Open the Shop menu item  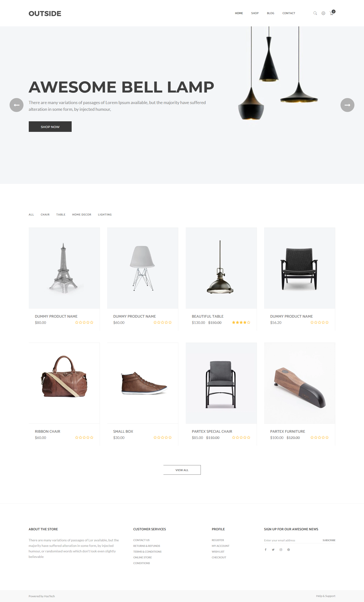[255, 13]
